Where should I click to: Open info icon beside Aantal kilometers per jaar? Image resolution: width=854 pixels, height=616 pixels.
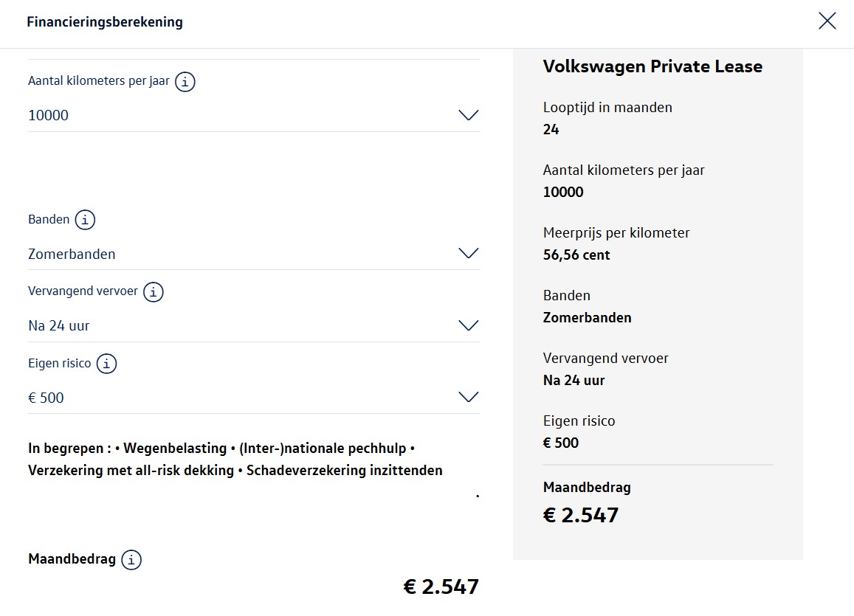coord(185,82)
